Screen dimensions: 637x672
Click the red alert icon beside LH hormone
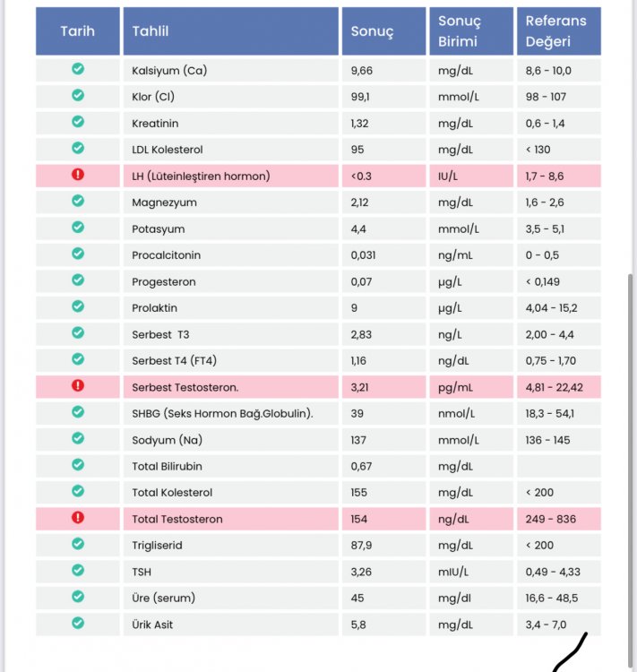coord(78,175)
